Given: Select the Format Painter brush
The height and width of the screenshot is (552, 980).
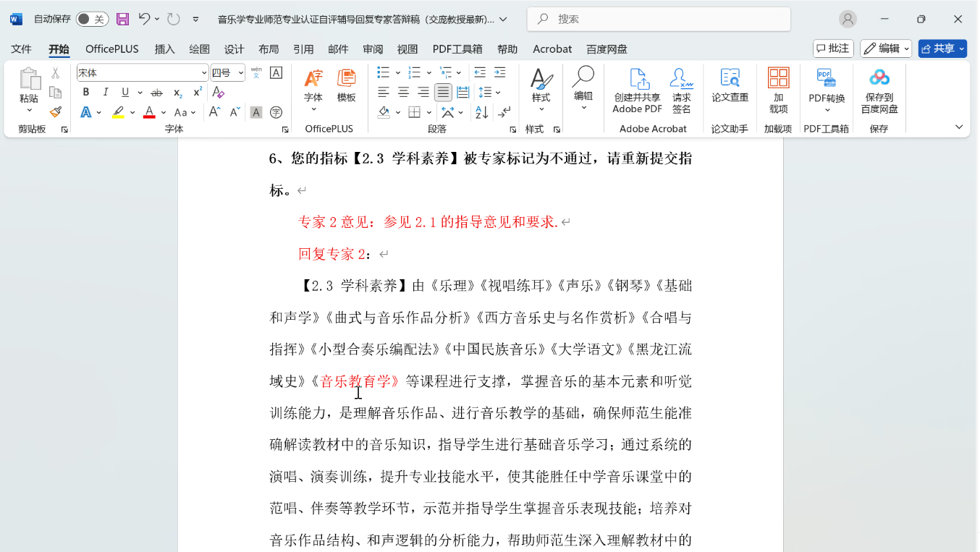Looking at the screenshot, I should (x=55, y=112).
